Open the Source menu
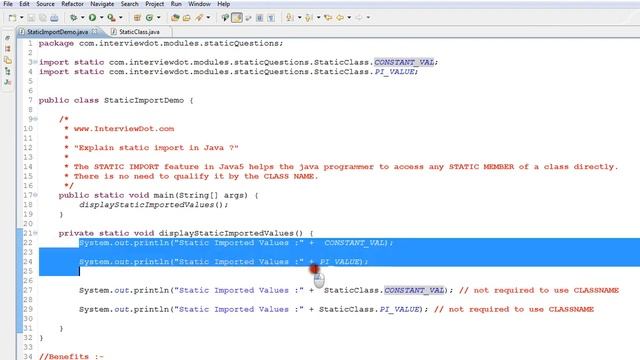Image resolution: width=640 pixels, height=360 pixels. (45, 4)
